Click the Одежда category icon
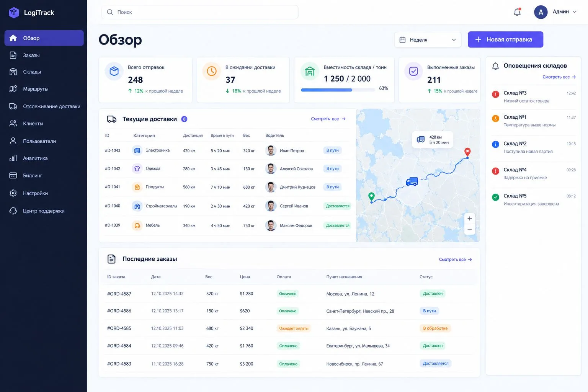Image resolution: width=588 pixels, height=392 pixels. point(137,168)
